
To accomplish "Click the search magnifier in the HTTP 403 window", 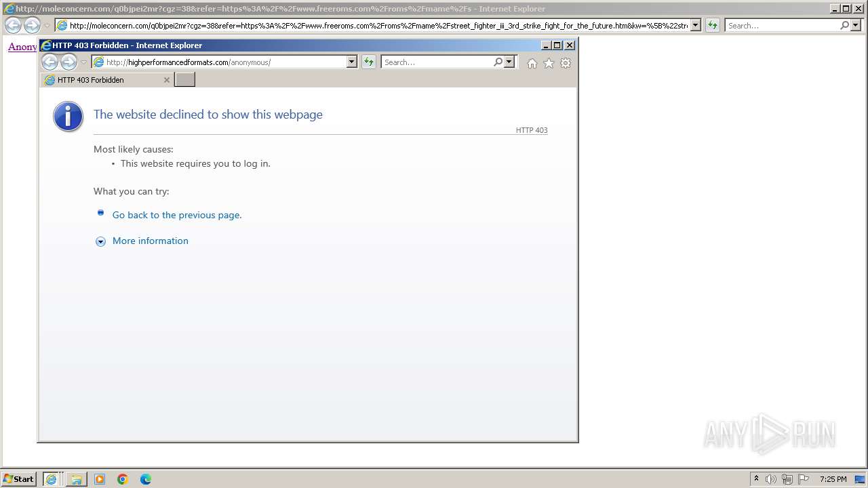I will pos(498,62).
